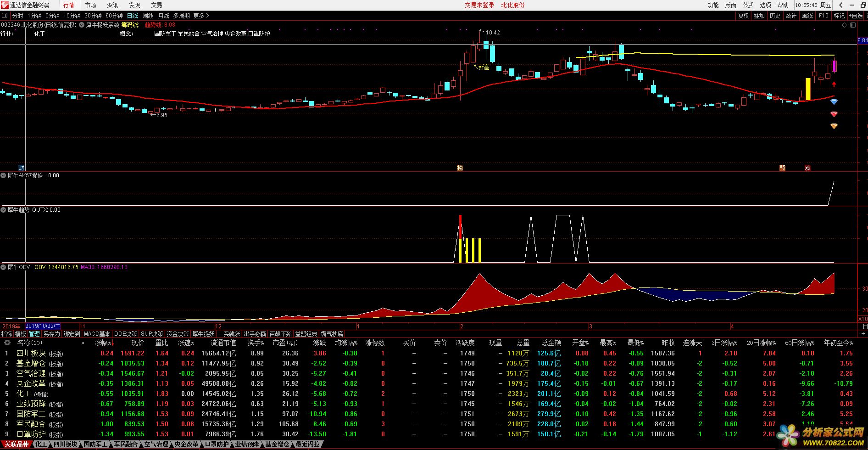Click the back arrow in title bar
Screen dimensions: 868x450
[x=841, y=5]
